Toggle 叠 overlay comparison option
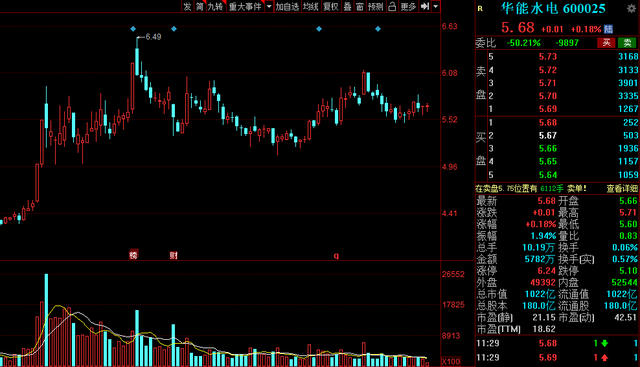The width and height of the screenshot is (640, 367). [347, 6]
